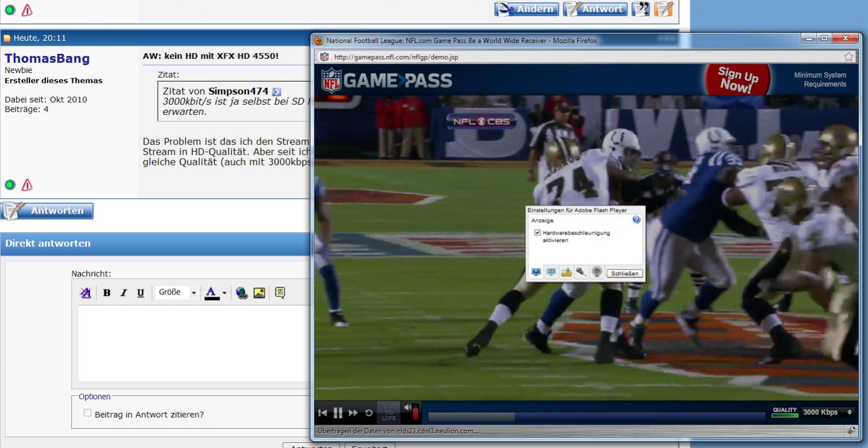Toggle italic formatting in the editor
Viewport: 868px width, 448px height.
(x=123, y=293)
